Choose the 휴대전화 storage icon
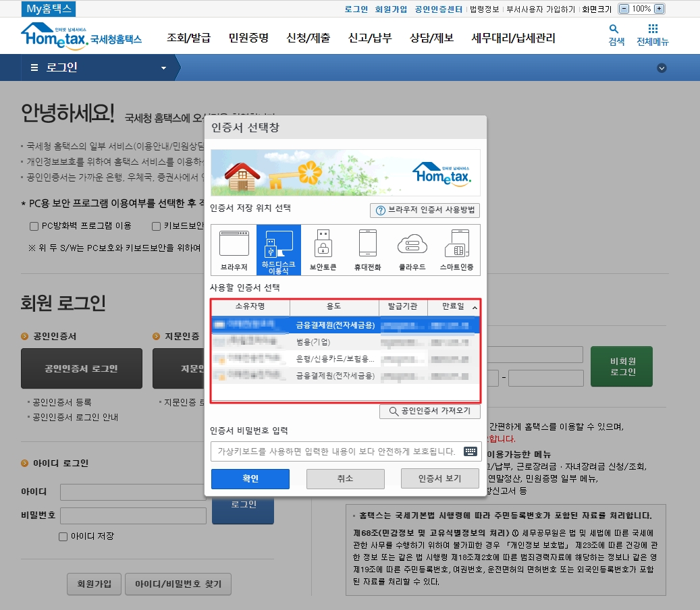 point(368,250)
